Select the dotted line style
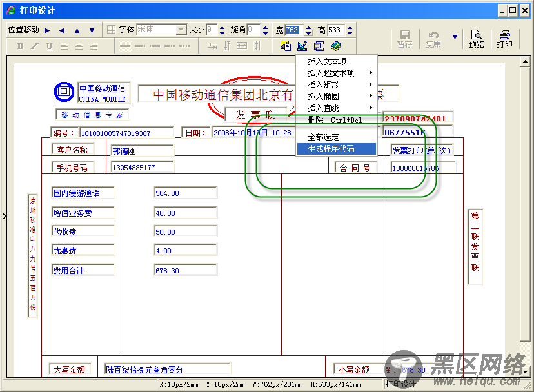Viewport: 534px width, 392px height. tap(155, 46)
